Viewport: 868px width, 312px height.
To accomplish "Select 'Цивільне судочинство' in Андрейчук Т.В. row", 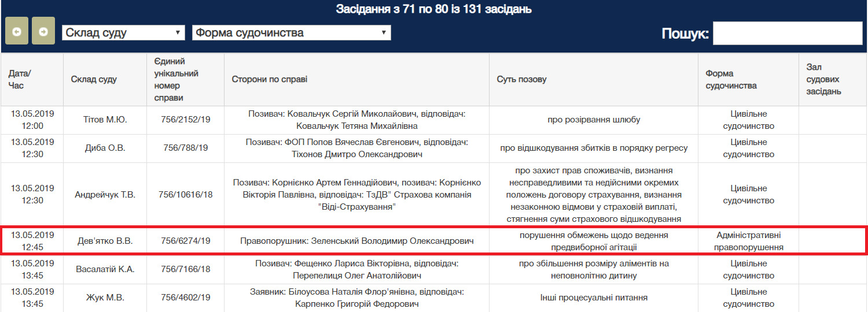I will pyautogui.click(x=748, y=195).
